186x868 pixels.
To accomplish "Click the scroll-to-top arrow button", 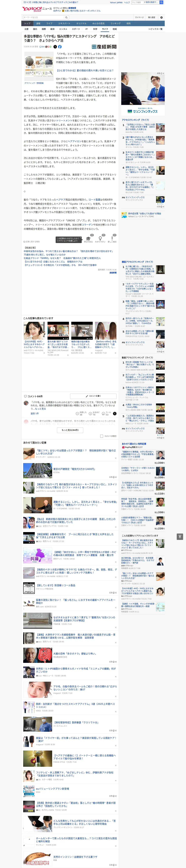I will (180, 536).
